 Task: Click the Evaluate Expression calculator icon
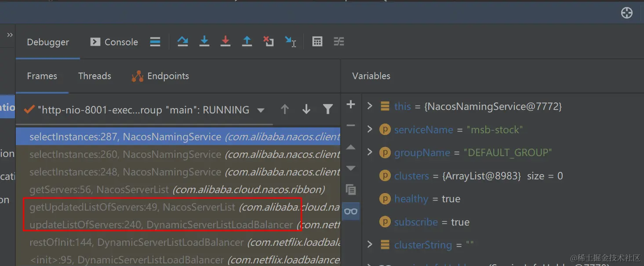317,41
